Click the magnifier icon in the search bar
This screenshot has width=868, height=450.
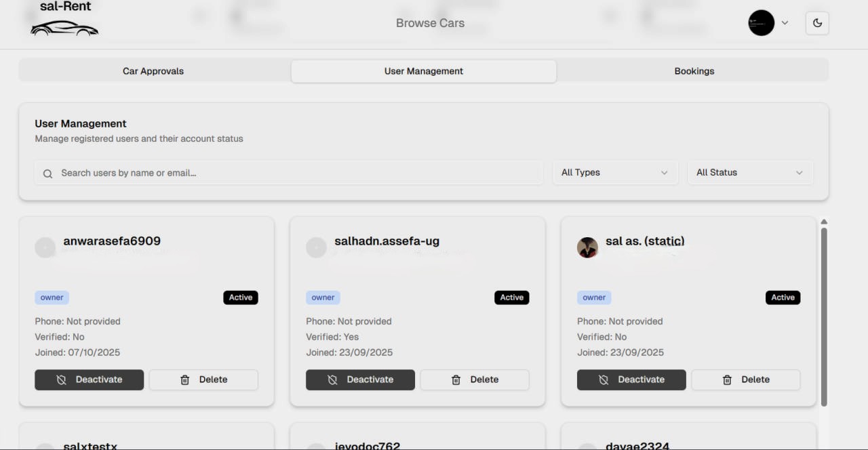click(x=47, y=173)
